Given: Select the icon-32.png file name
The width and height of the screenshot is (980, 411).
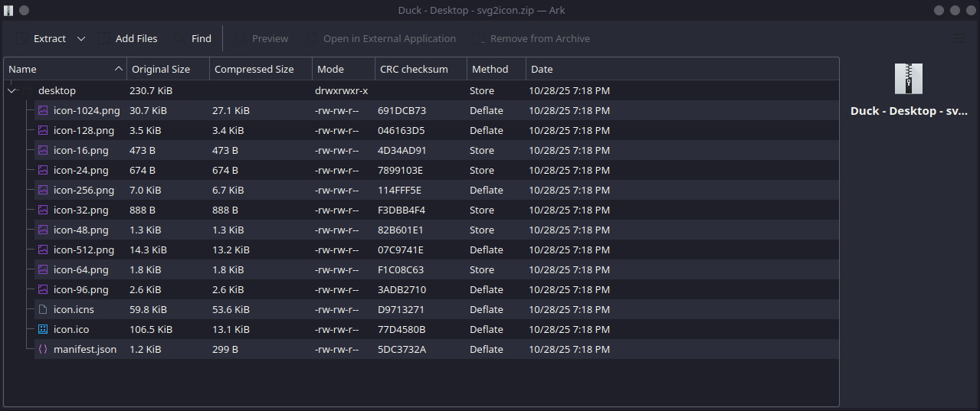Looking at the screenshot, I should pos(80,210).
